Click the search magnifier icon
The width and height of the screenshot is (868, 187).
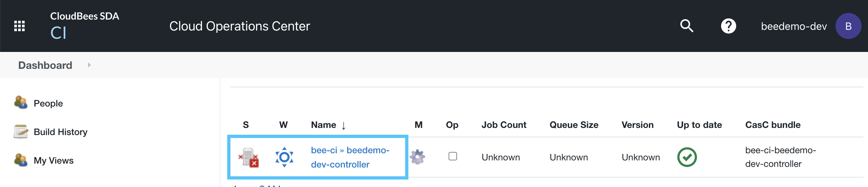point(686,26)
